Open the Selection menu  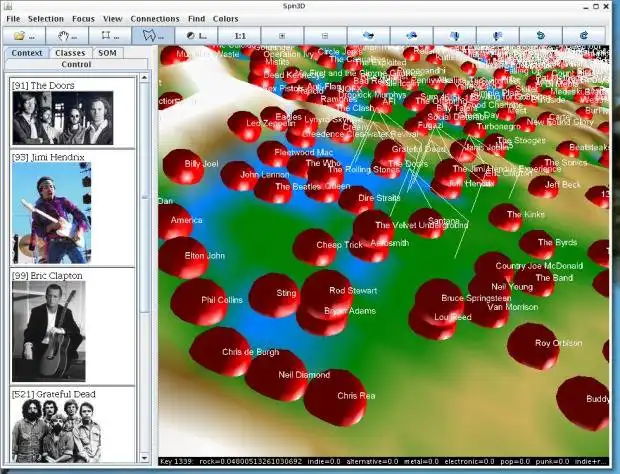click(x=46, y=19)
